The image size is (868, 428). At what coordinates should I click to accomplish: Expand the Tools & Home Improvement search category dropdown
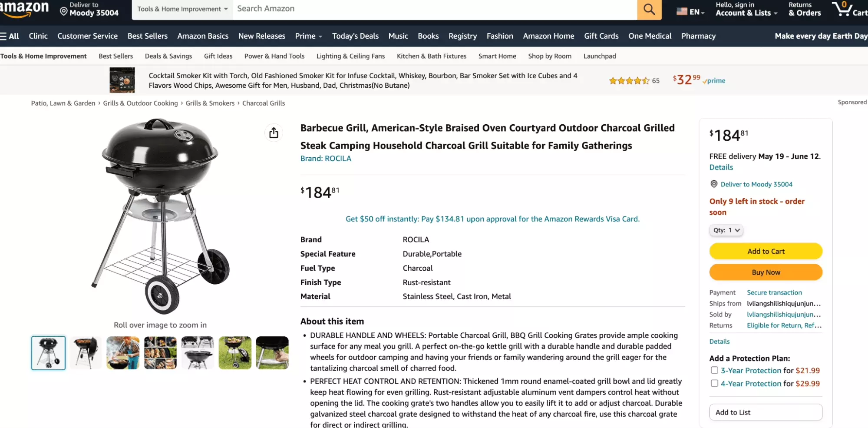pos(182,9)
